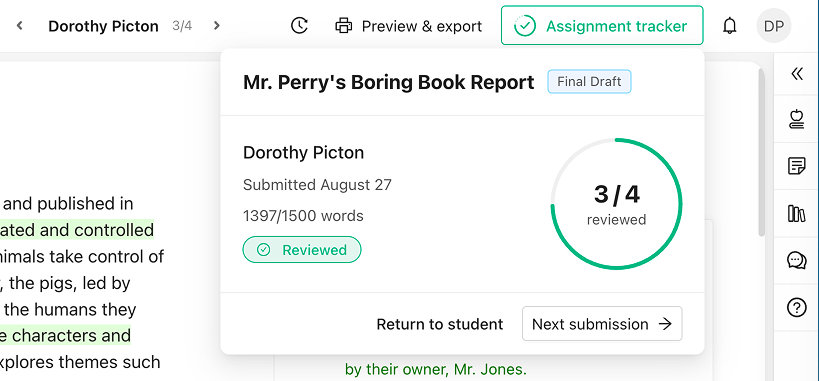Click Mr. Perry's Boring Book Report title
This screenshot has width=819, height=381.
point(389,82)
